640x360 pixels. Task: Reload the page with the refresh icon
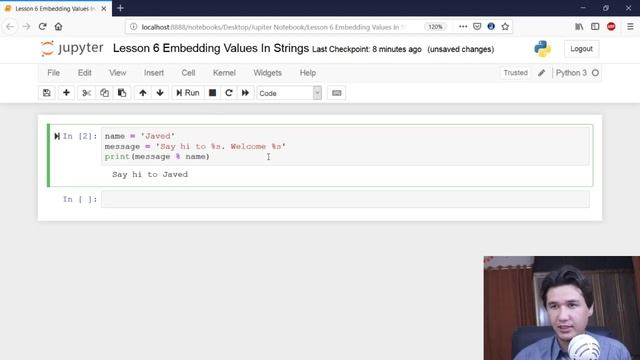(x=42, y=27)
